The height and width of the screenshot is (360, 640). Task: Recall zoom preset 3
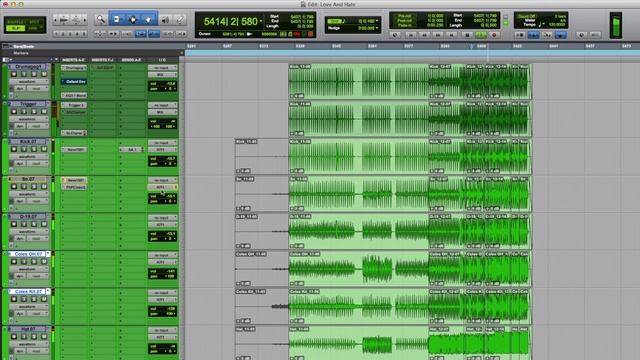tap(70, 34)
